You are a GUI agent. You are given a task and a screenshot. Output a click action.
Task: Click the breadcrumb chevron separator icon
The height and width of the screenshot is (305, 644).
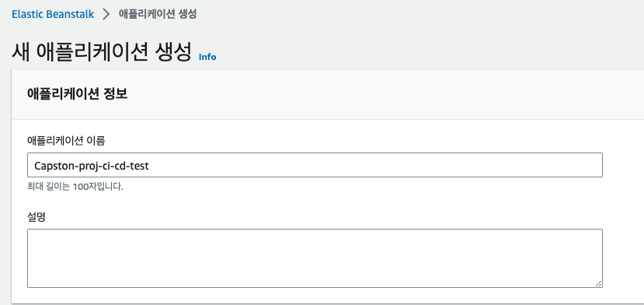pyautogui.click(x=106, y=15)
